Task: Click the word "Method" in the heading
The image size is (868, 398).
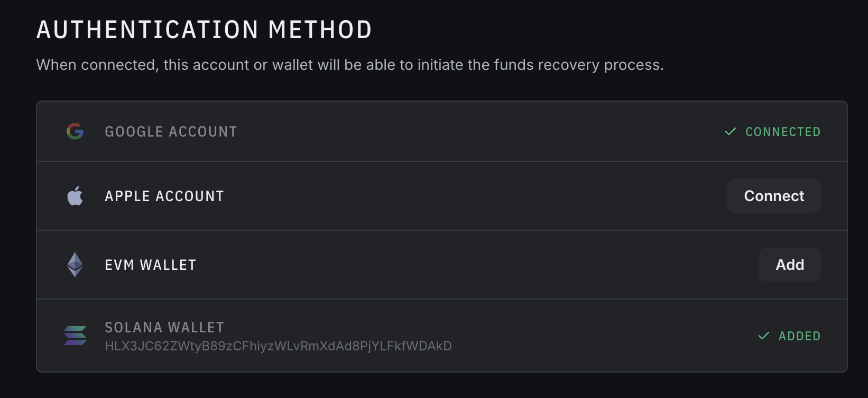Action: coord(320,30)
